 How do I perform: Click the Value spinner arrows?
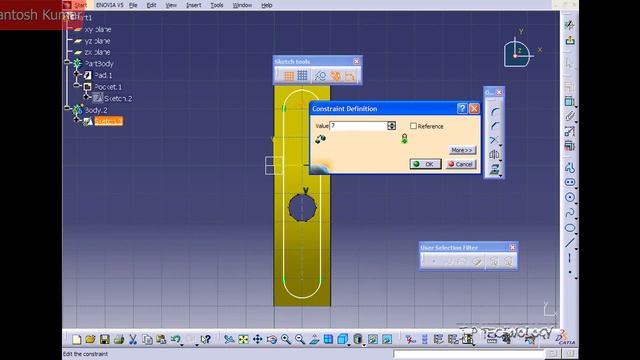pos(391,126)
